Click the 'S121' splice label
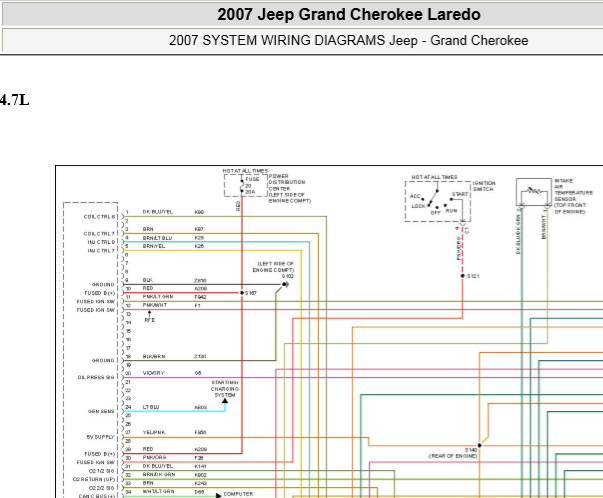This screenshot has height=498, width=603. (x=473, y=276)
